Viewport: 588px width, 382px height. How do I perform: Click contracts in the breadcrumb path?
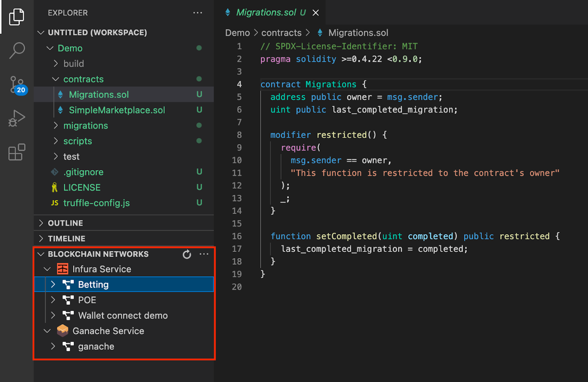pyautogui.click(x=281, y=32)
